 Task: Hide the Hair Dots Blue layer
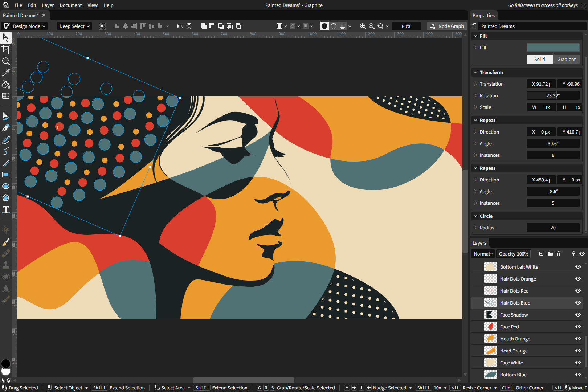click(x=578, y=303)
